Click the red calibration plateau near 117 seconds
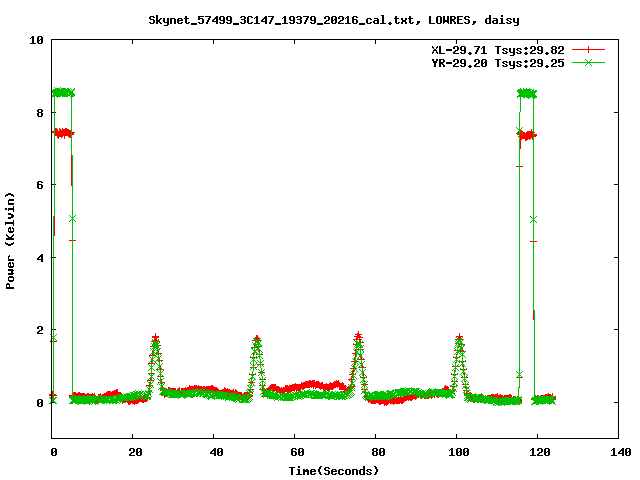Screen dimensions: 640x480 click(x=527, y=135)
